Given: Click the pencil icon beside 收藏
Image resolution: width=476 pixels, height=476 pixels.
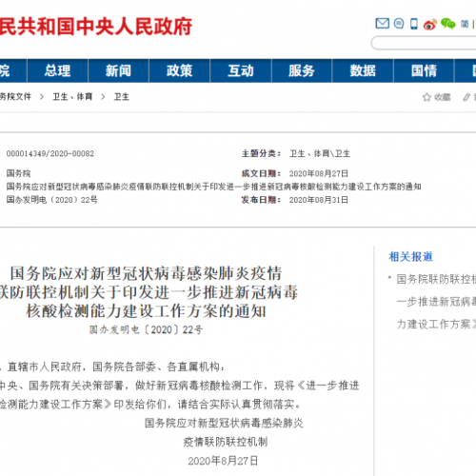Looking at the screenshot, I should (x=466, y=97).
